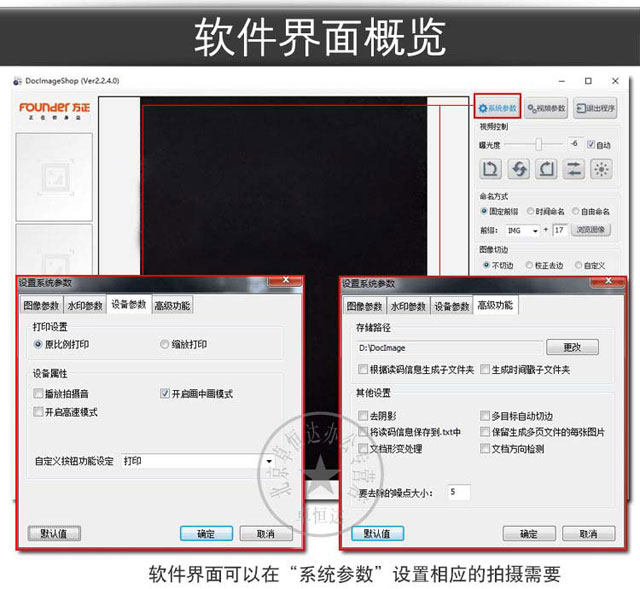The image size is (640, 589).
Task: Click 取消 button in right dialog
Action: pyautogui.click(x=589, y=533)
